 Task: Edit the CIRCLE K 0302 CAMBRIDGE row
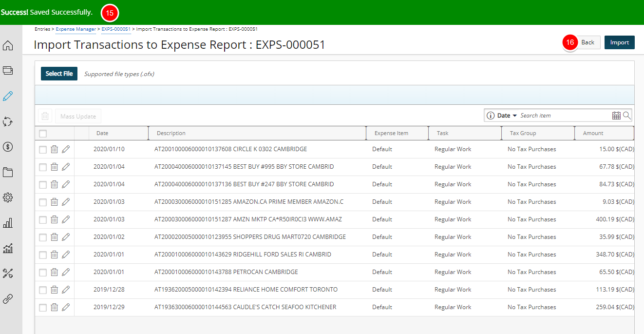66,149
